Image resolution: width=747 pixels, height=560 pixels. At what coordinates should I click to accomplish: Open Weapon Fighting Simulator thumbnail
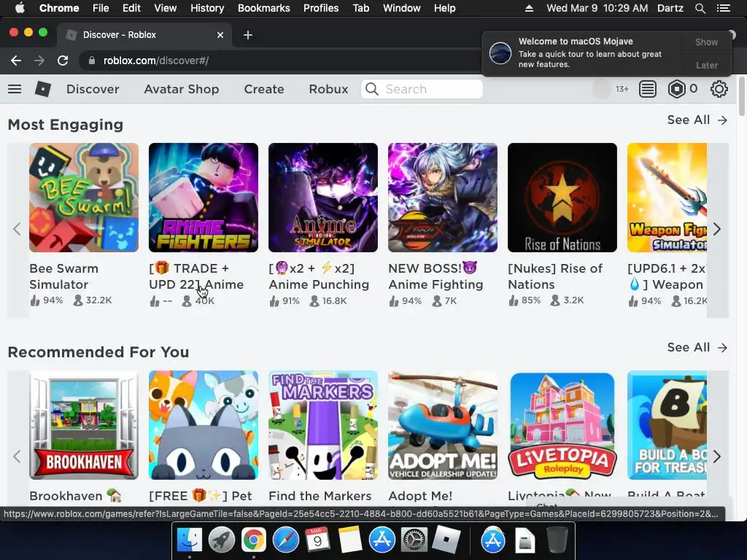tap(667, 198)
